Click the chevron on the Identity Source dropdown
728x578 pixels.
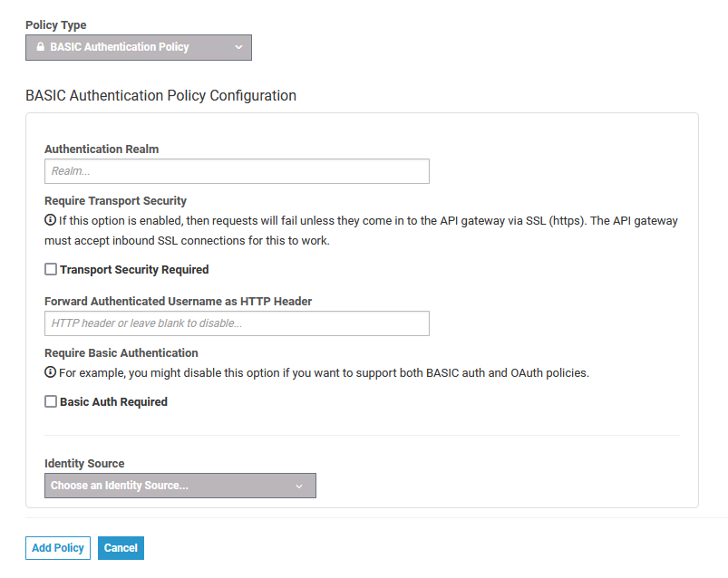(x=299, y=486)
